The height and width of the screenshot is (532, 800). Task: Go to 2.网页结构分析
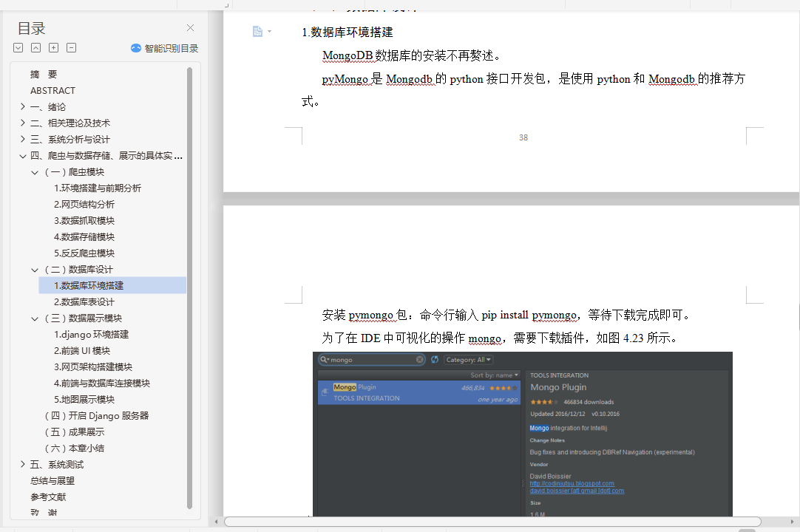[84, 205]
